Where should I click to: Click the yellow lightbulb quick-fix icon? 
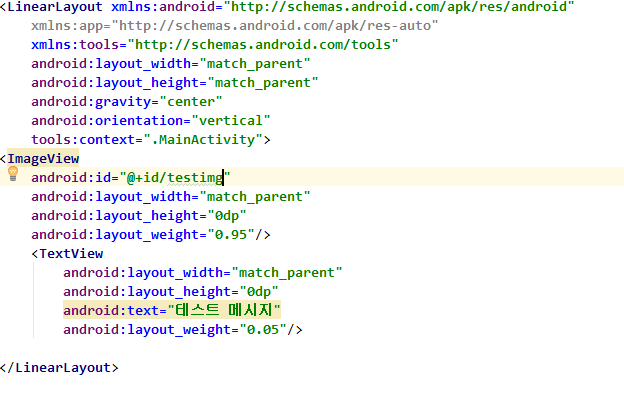[13, 174]
